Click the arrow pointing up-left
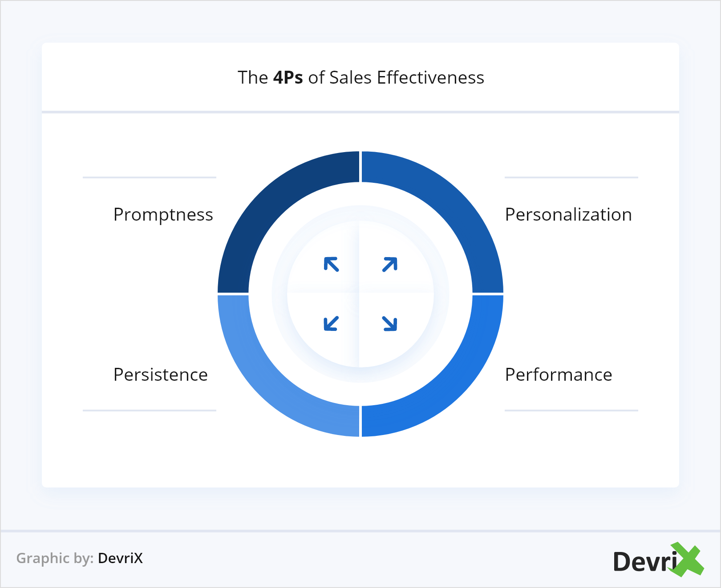Image resolution: width=721 pixels, height=588 pixels. coord(332,264)
